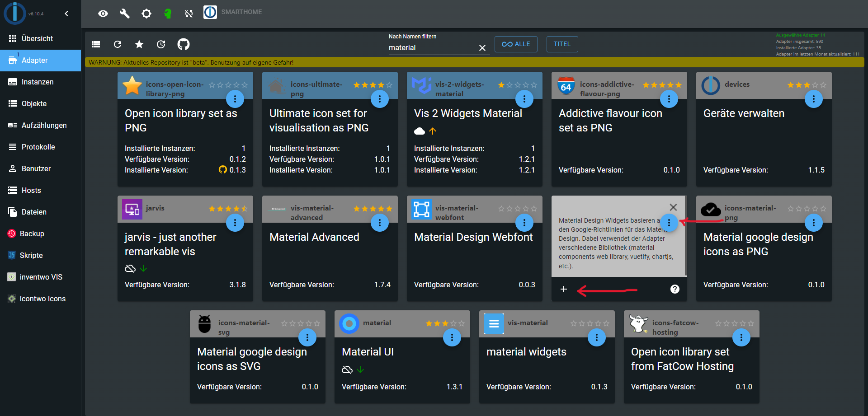
Task: Click the TITEL sort button
Action: 562,44
